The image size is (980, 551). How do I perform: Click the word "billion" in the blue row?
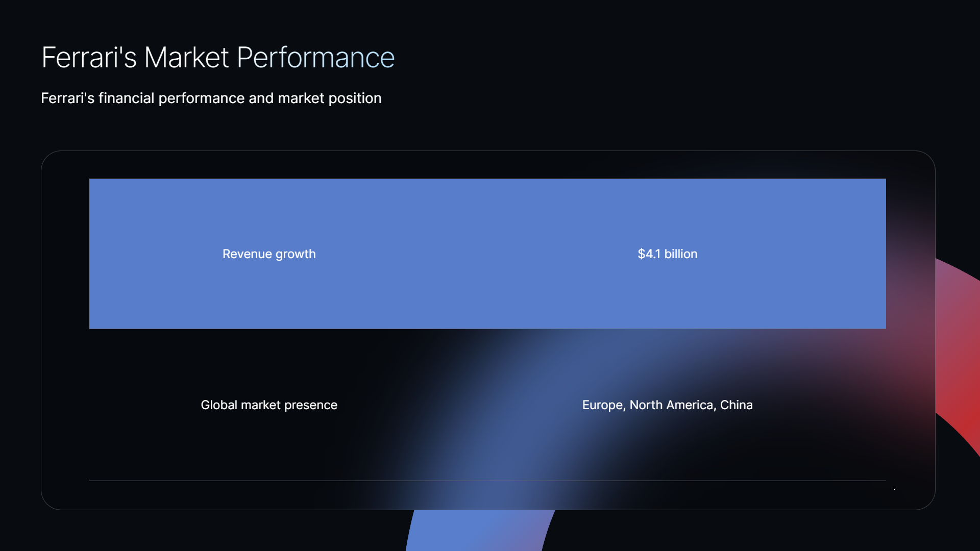681,254
